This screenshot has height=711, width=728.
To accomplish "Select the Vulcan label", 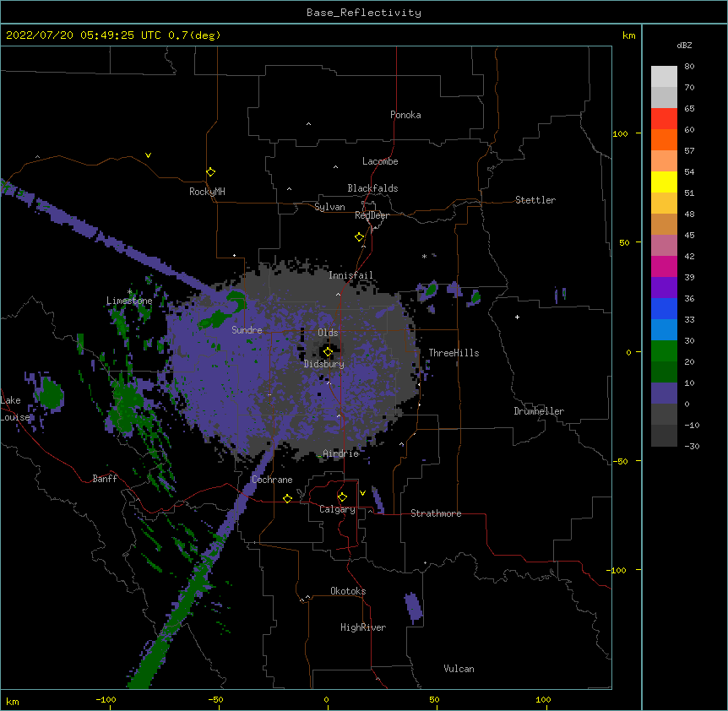I will coord(459,669).
